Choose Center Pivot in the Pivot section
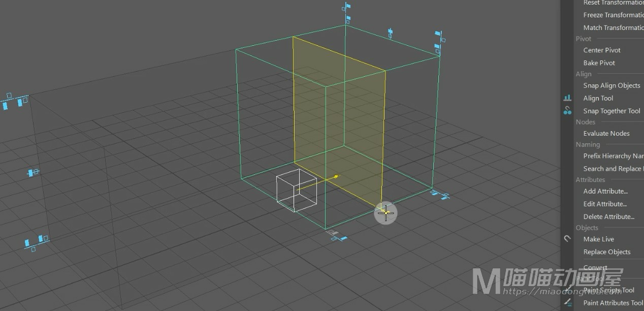 tap(602, 50)
